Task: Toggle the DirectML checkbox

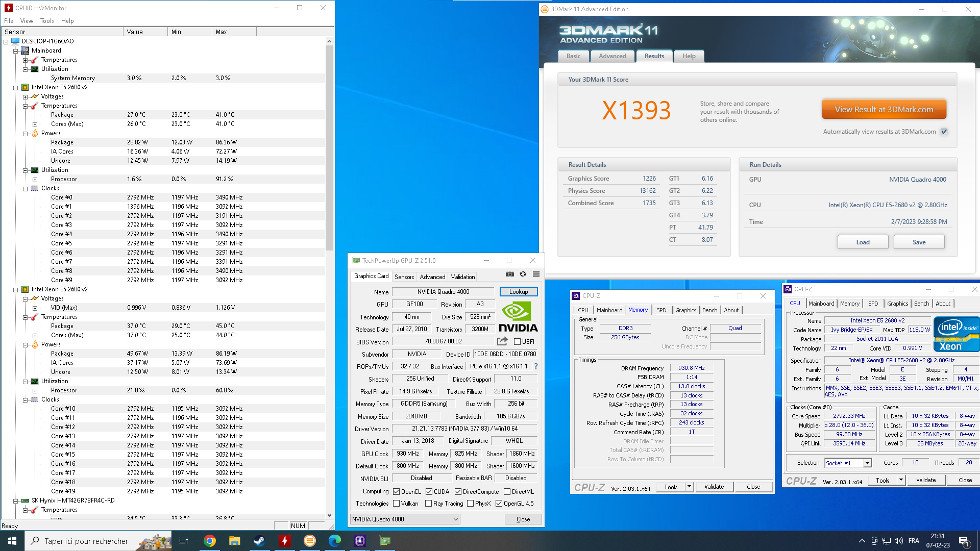Action: click(x=507, y=492)
